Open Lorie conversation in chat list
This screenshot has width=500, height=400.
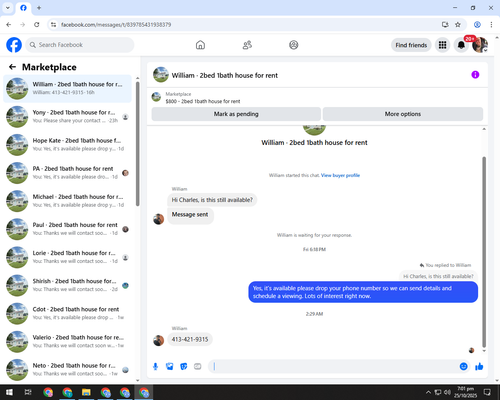[x=67, y=257]
